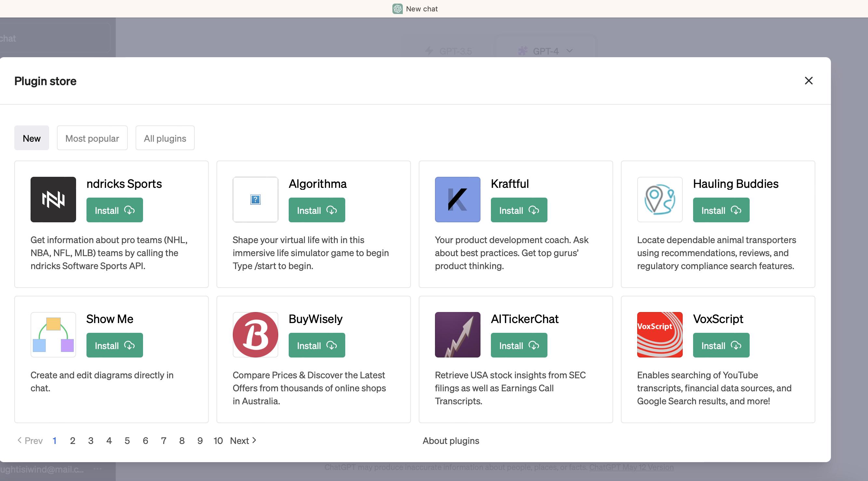The height and width of the screenshot is (481, 868).
Task: Click the Kraftful K logo icon
Action: [457, 200]
